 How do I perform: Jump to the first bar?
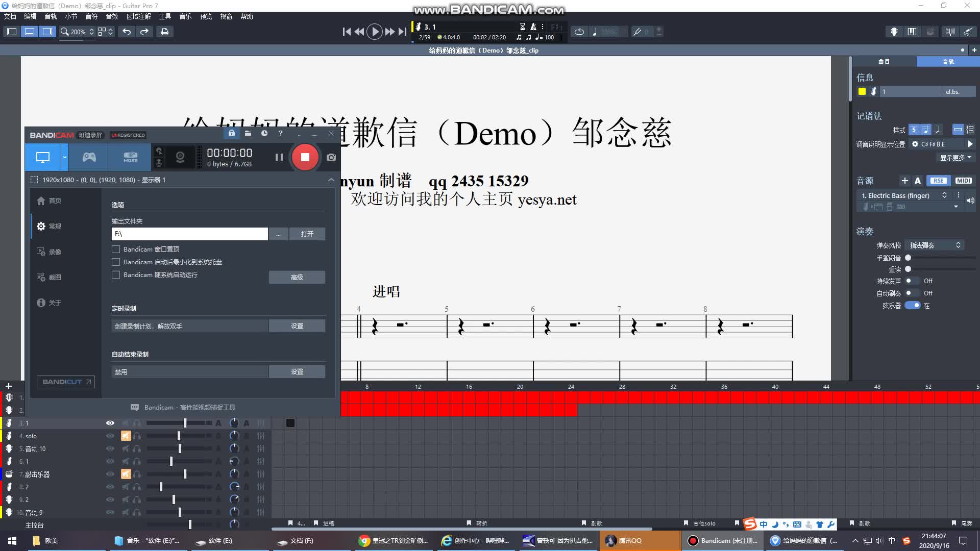tap(347, 32)
